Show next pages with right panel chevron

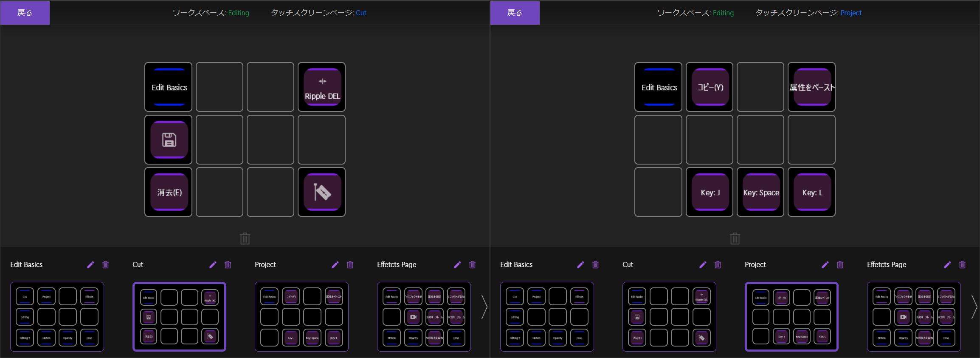click(x=974, y=307)
